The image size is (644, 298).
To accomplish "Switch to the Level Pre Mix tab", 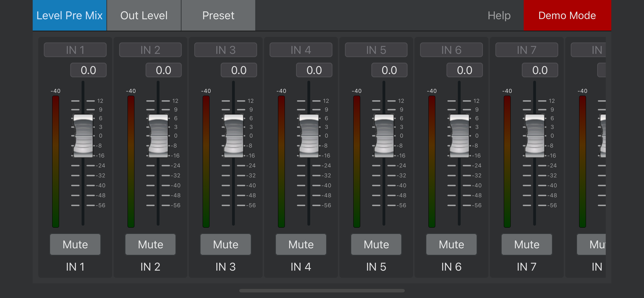I will click(70, 15).
